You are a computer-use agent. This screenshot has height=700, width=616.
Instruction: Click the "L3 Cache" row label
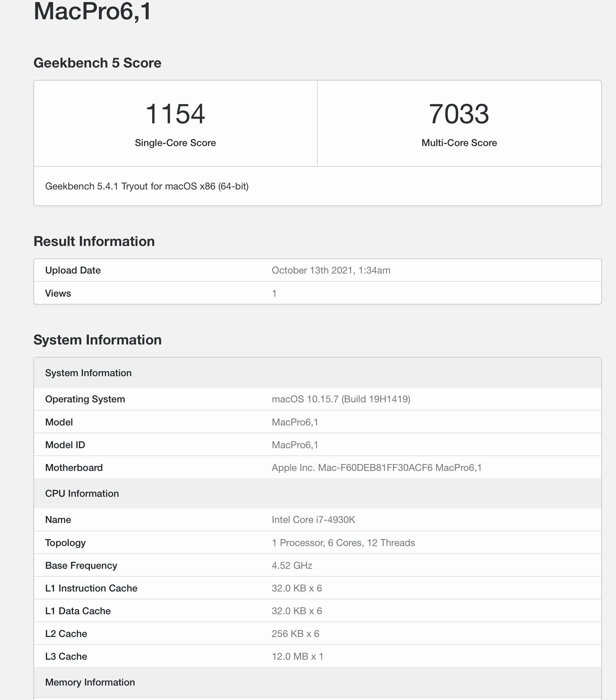tap(66, 657)
